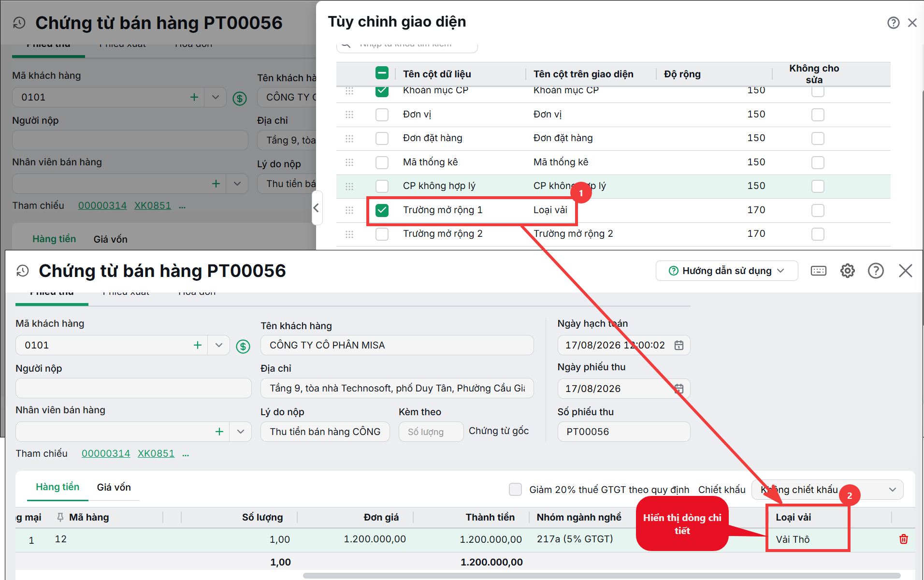The width and height of the screenshot is (924, 580).
Task: Collapse side panel with left chevron handle
Action: pyautogui.click(x=317, y=208)
